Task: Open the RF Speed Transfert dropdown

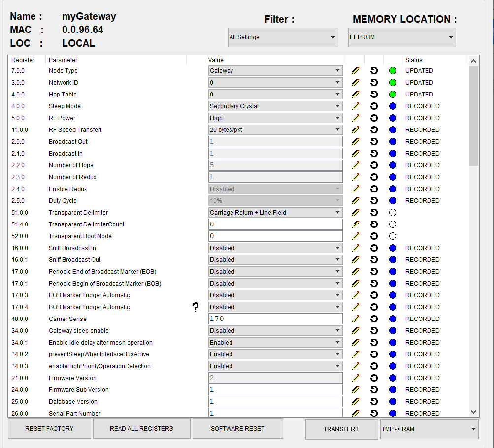Action: [275, 129]
